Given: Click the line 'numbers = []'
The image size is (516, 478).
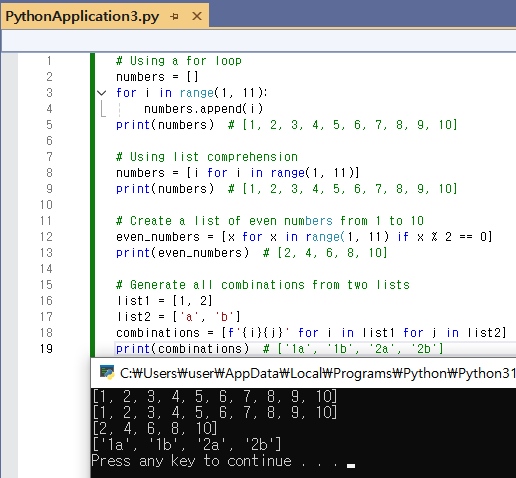Looking at the screenshot, I should pos(157,77).
